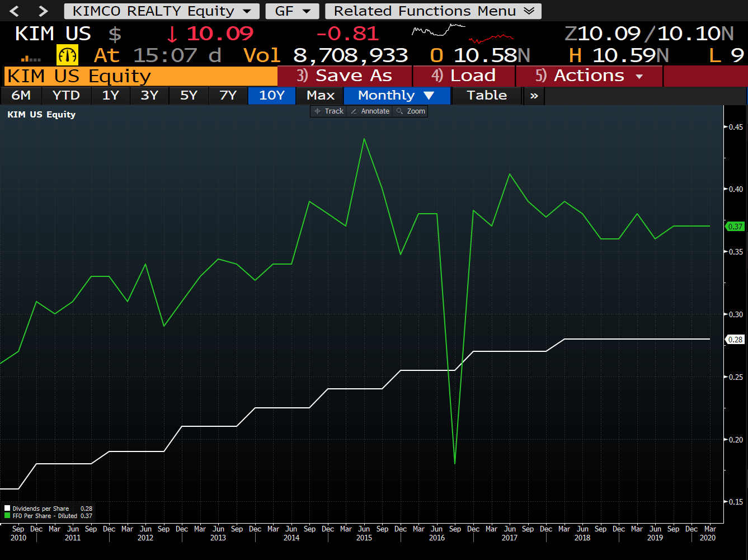Click the 2015 year label on time axis

click(x=364, y=538)
